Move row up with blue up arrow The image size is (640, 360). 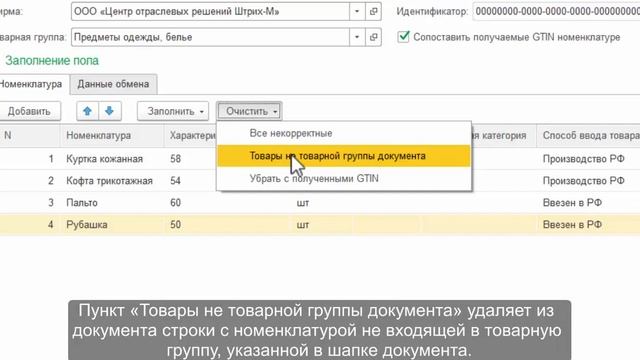coord(87,111)
